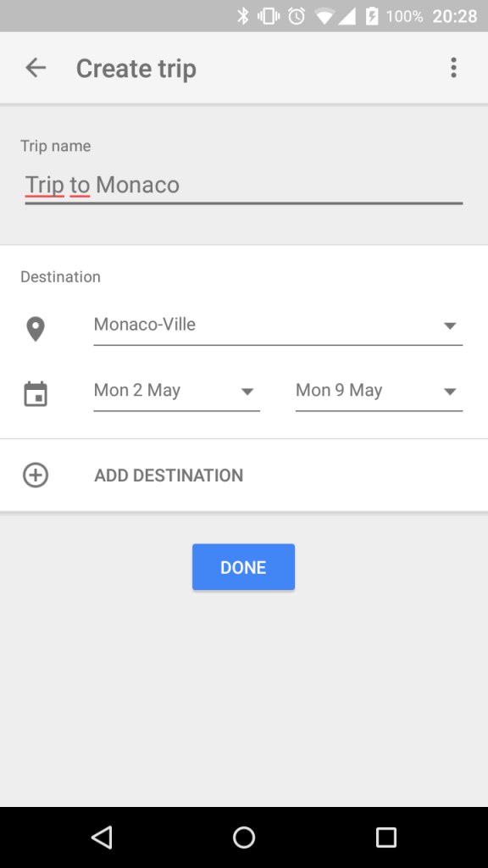The image size is (488, 868).
Task: Tap the location pin icon
Action: (x=36, y=330)
